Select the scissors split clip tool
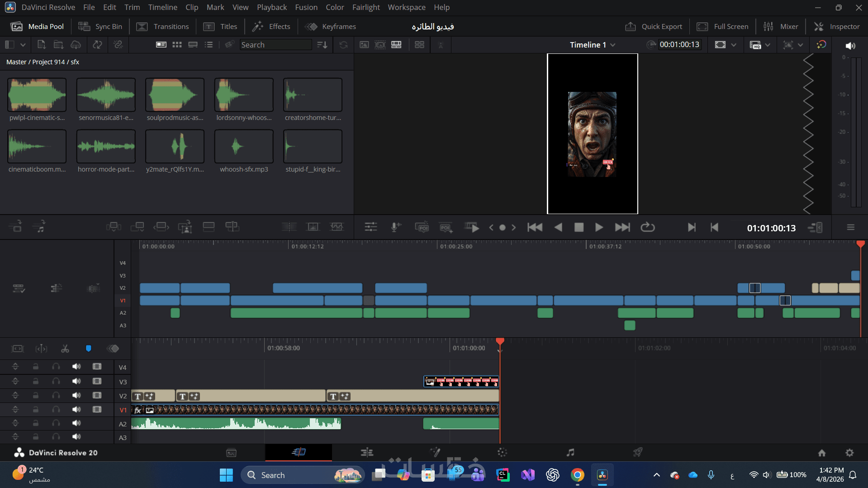868x488 pixels. click(x=65, y=348)
